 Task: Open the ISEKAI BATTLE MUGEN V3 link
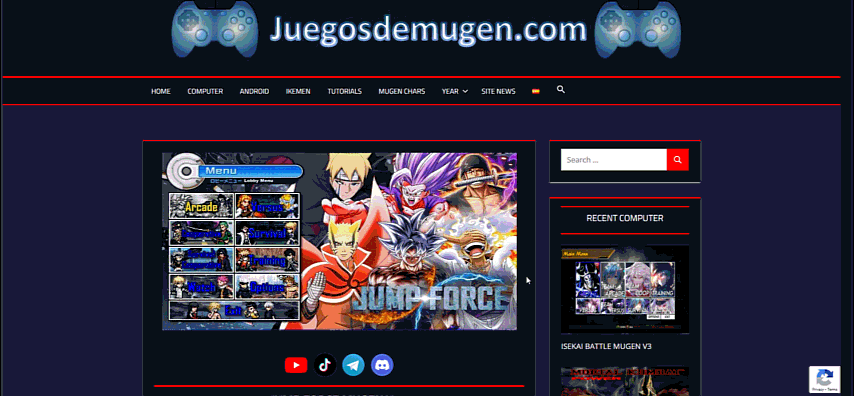(x=606, y=346)
